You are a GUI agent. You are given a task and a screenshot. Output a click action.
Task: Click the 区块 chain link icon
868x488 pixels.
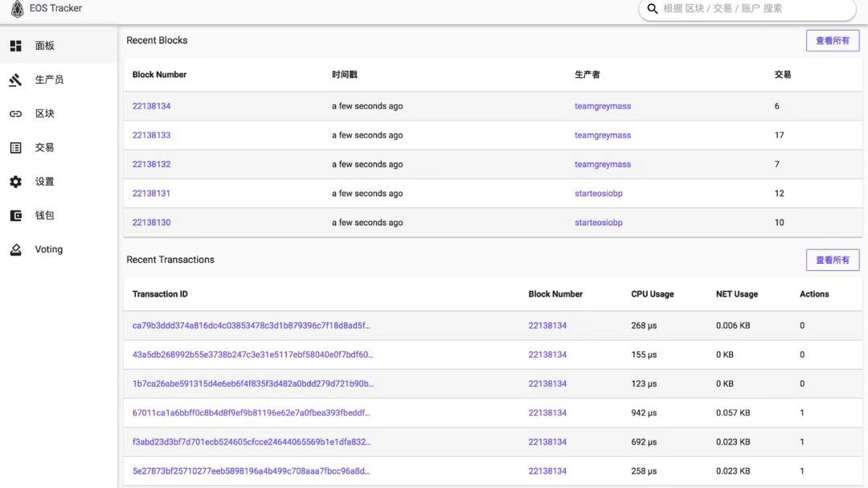(x=15, y=113)
